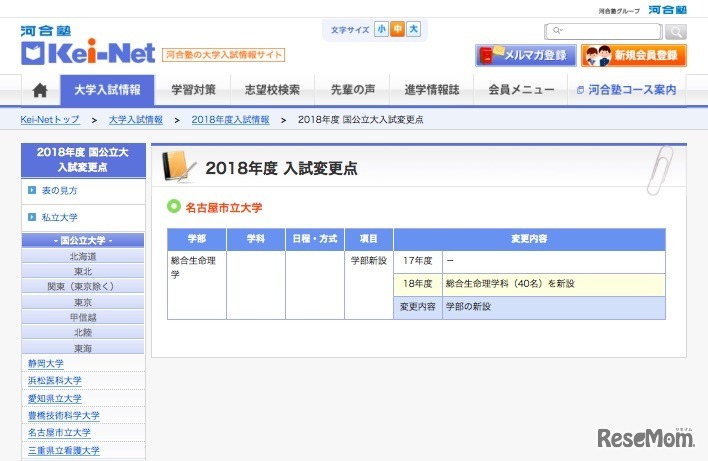Expand the 関東（東京除く） region
This screenshot has width=708, height=461.
tap(83, 286)
